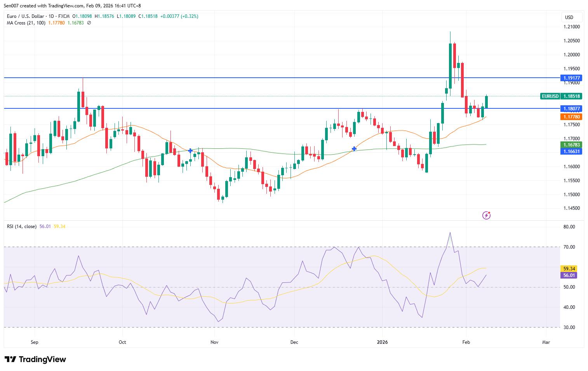This screenshot has width=588, height=371.
Task: Click the TradingView logo
Action: 35,359
